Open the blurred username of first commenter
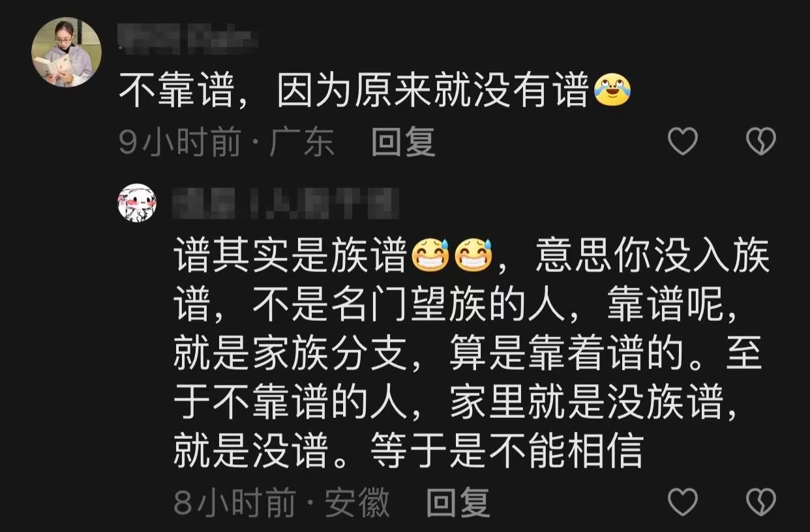This screenshot has width=810, height=532. (188, 38)
